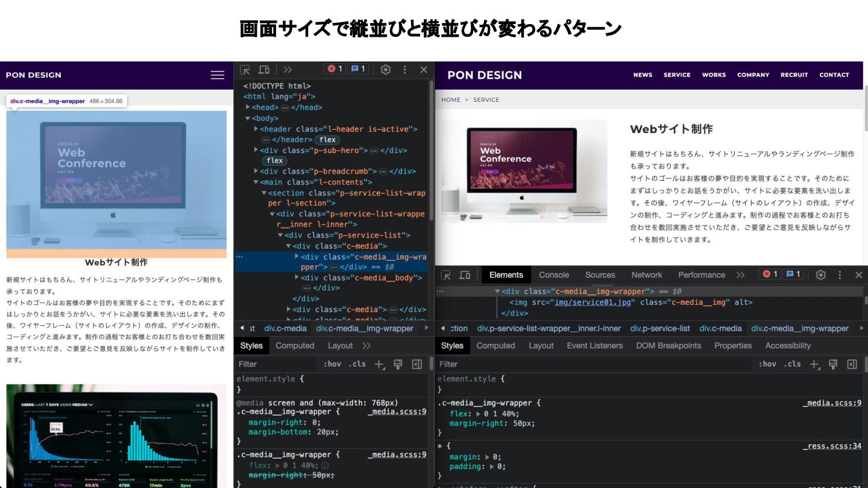Open DOM Breakpoints tab in right DevTools
Image resolution: width=868 pixels, height=488 pixels.
(668, 346)
